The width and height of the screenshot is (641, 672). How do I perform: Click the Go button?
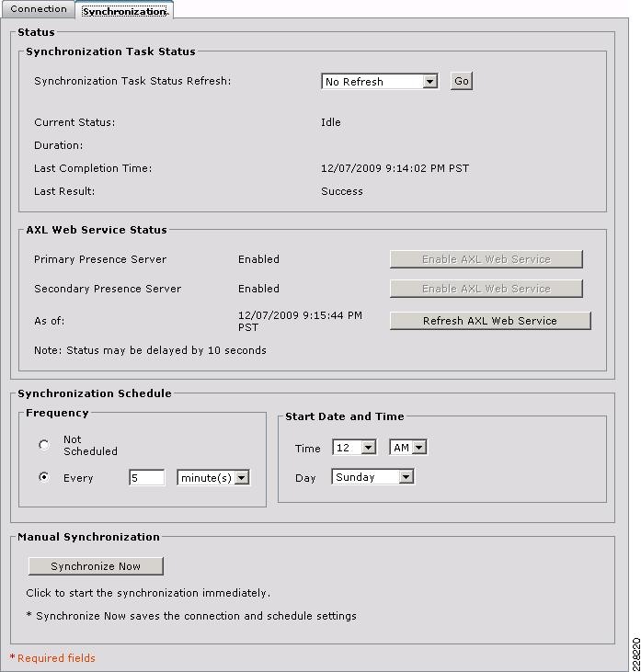point(462,81)
